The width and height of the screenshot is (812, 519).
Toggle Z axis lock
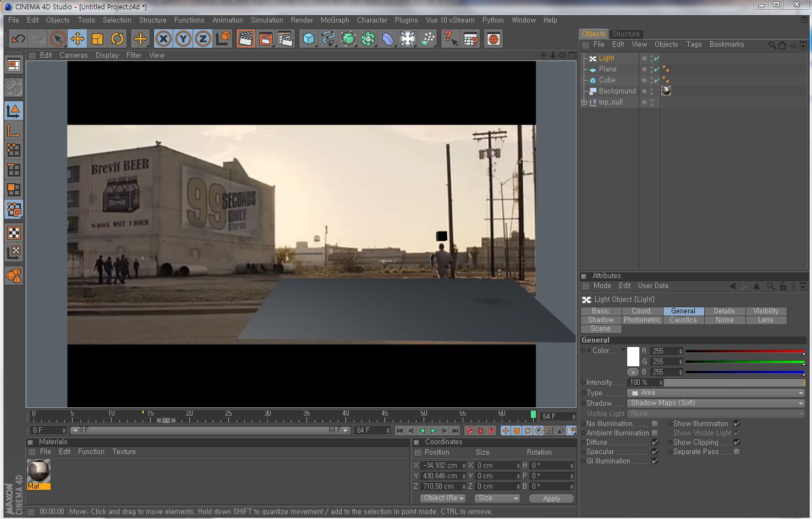(x=203, y=39)
